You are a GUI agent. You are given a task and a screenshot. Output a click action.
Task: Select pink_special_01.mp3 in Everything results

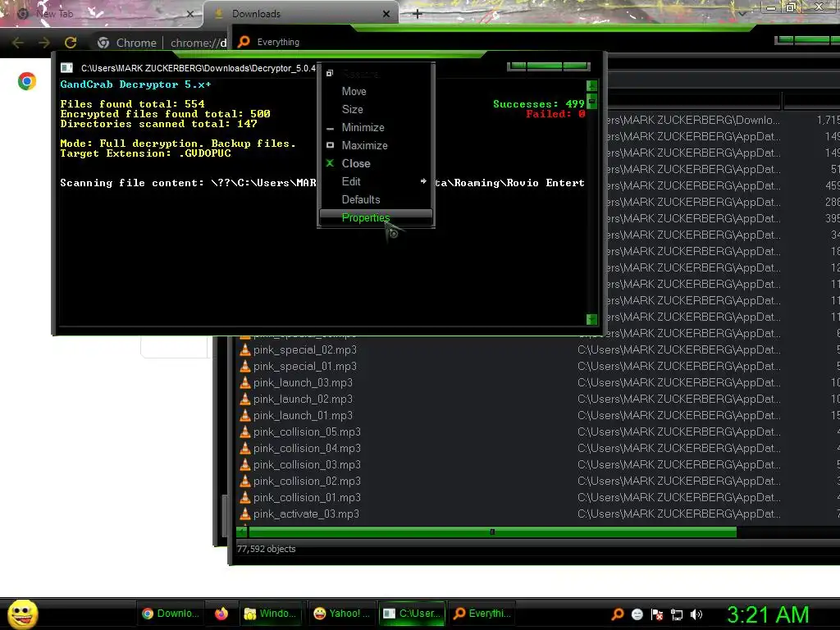305,367
